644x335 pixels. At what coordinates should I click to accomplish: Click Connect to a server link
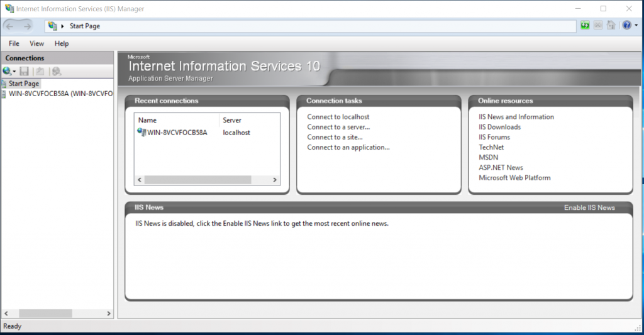[338, 127]
